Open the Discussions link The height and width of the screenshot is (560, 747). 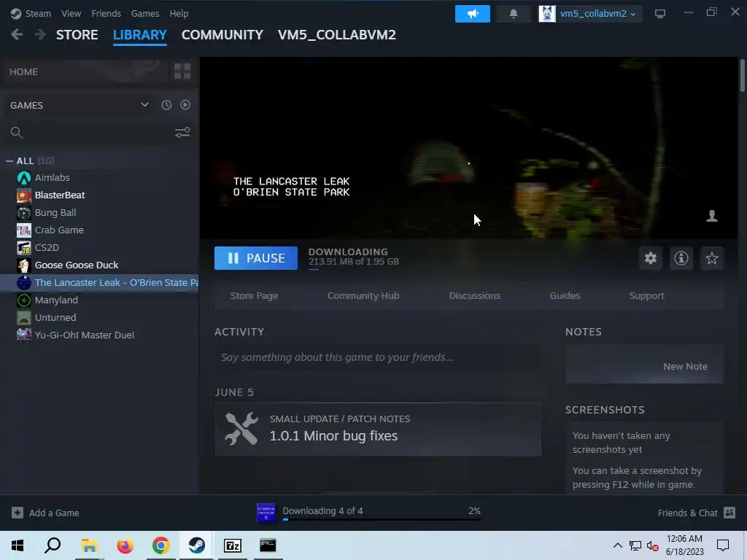point(474,296)
